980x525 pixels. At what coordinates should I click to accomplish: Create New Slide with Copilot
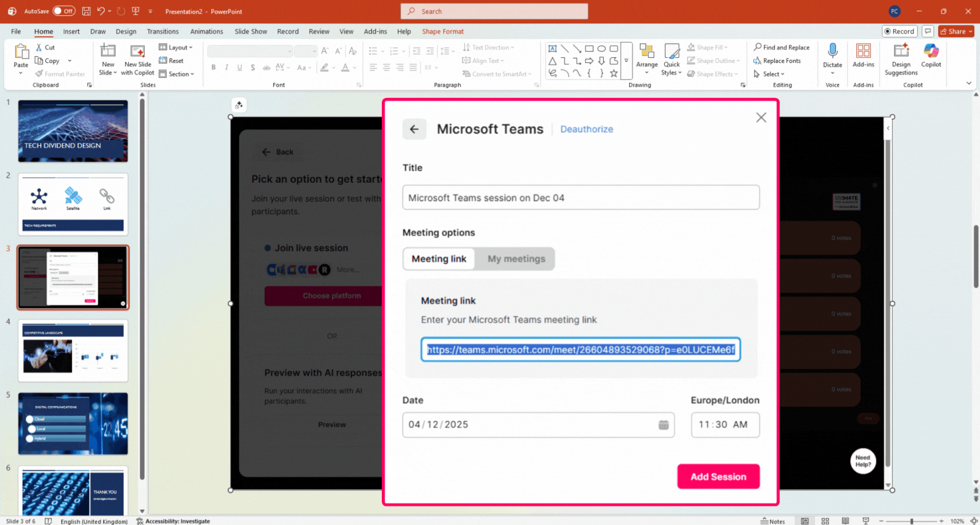click(x=137, y=60)
